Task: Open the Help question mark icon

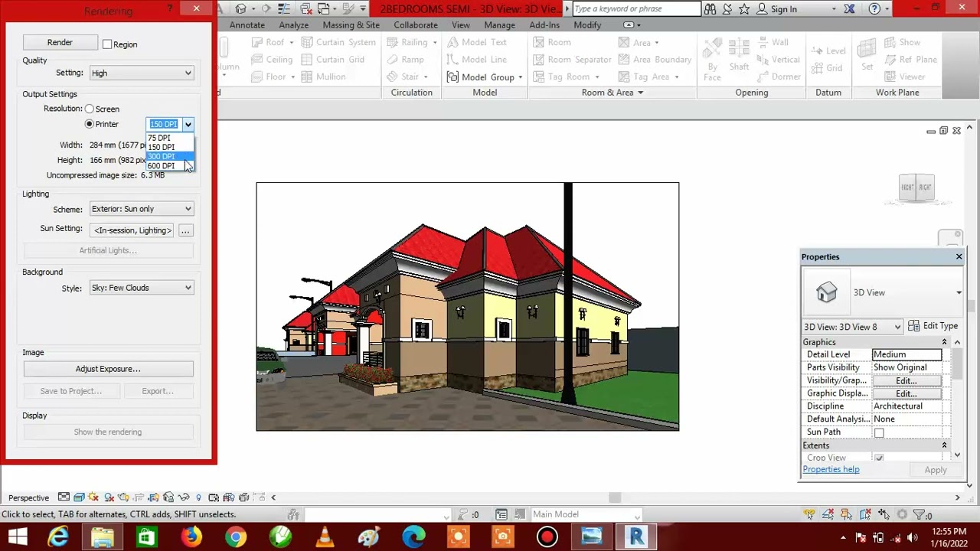Action: click(874, 9)
